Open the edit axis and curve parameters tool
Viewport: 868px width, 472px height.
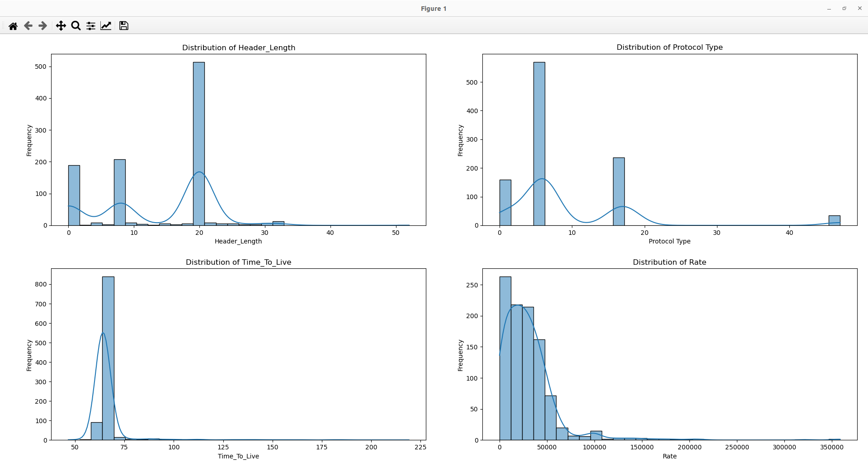106,26
